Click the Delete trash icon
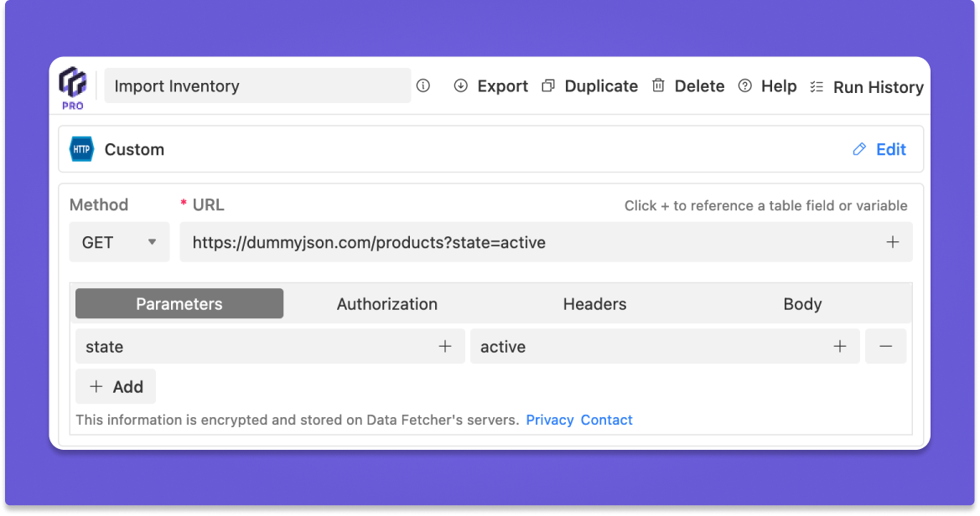Screen dimensions: 980x516 659,85
